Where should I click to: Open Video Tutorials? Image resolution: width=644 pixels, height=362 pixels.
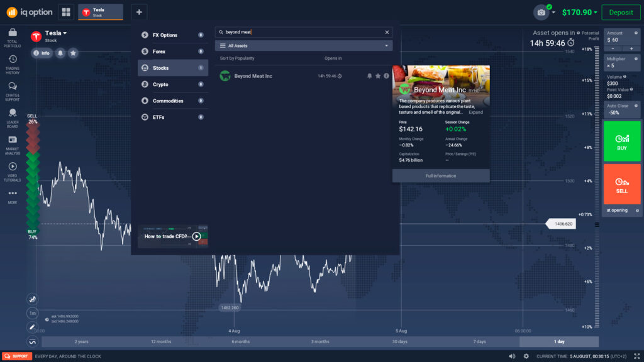pos(13,172)
